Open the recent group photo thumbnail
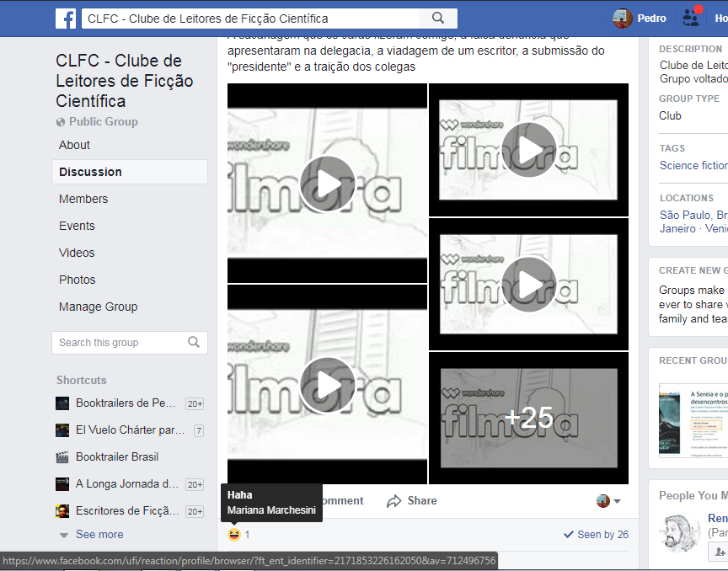This screenshot has height=571, width=728. tap(693, 420)
